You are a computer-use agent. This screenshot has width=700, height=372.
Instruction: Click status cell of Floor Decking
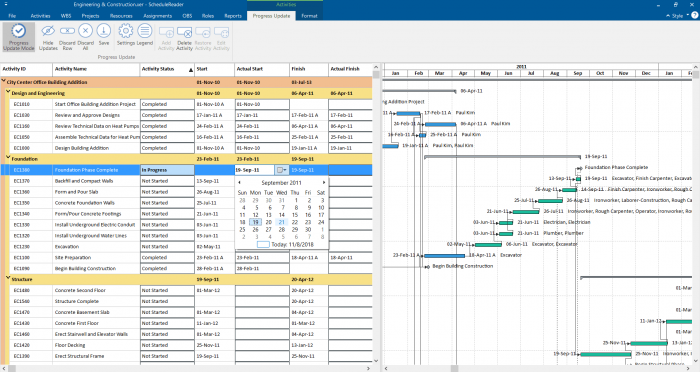pyautogui.click(x=167, y=345)
